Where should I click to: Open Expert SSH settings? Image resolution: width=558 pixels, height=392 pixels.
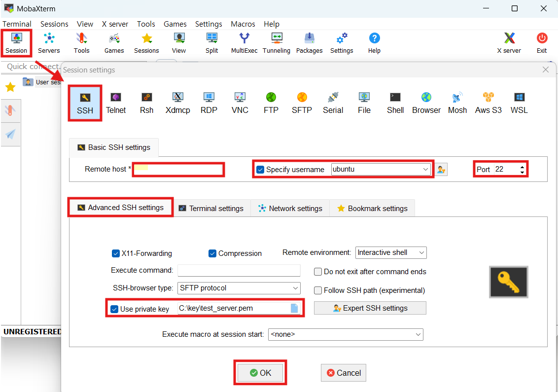tap(370, 308)
